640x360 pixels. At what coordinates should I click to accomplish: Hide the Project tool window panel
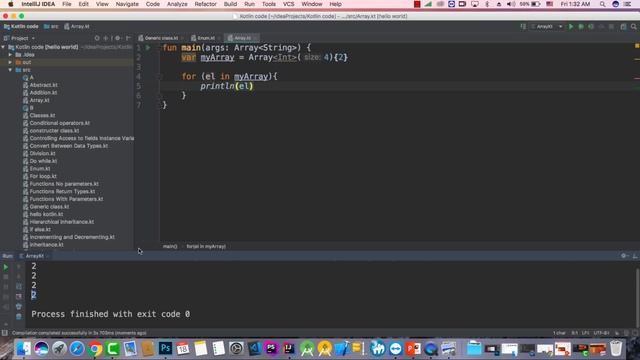point(128,38)
